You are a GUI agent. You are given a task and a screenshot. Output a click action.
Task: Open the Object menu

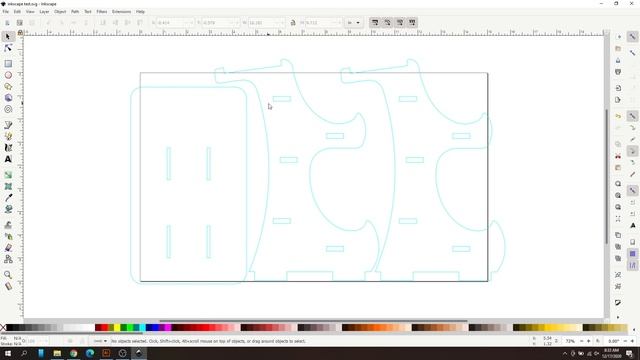(x=60, y=12)
